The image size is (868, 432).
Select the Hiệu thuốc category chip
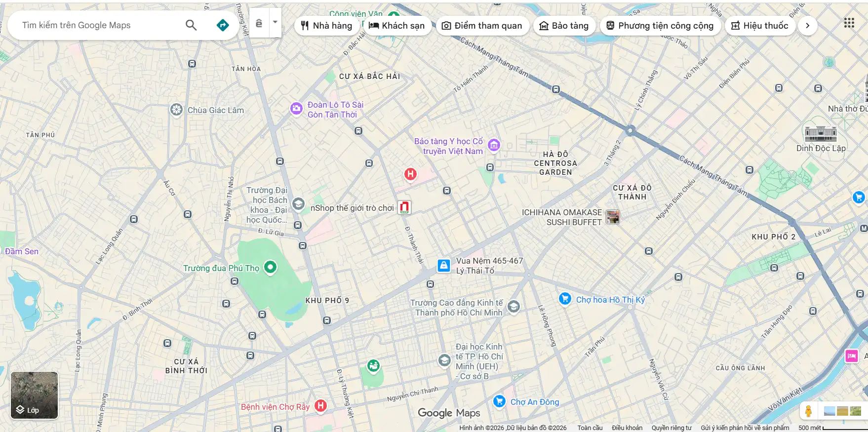click(760, 26)
